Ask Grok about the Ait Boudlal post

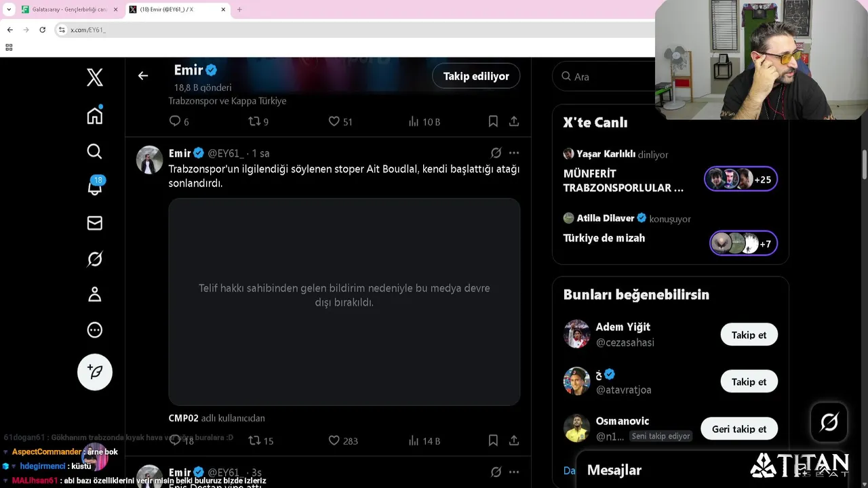496,153
